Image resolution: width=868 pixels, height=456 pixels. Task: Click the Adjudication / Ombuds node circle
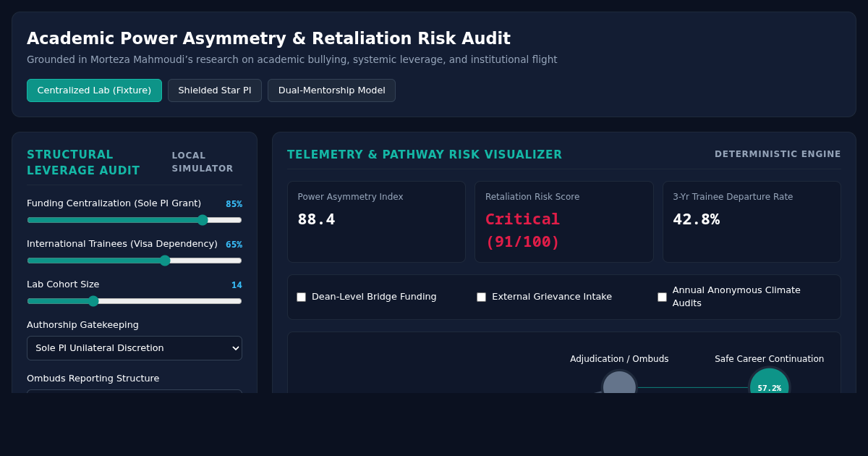619,384
